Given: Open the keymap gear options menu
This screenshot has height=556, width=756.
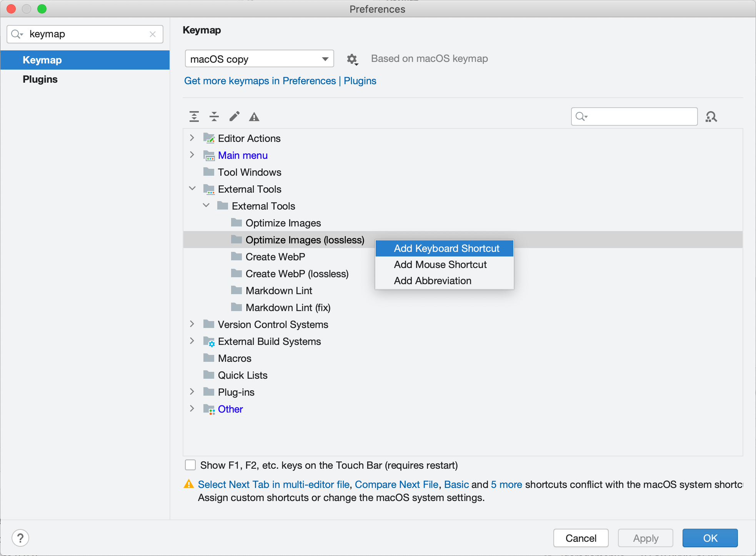Looking at the screenshot, I should click(352, 59).
